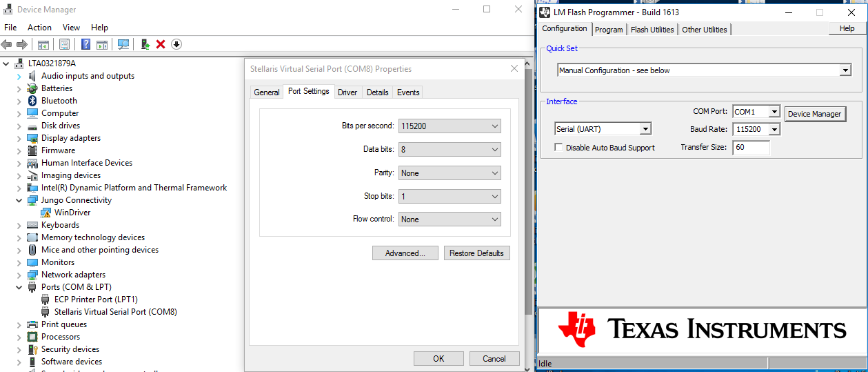Click the Security devices category icon
This screenshot has width=868, height=372.
pos(32,349)
